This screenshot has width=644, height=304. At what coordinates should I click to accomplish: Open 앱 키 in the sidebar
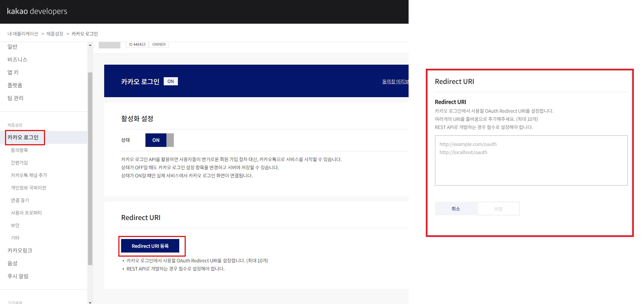tap(13, 72)
